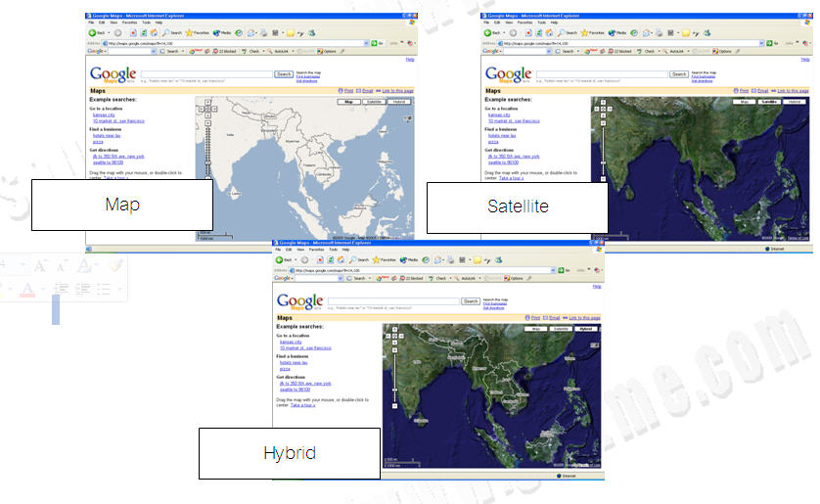Select Map view button in the Map window

(348, 102)
